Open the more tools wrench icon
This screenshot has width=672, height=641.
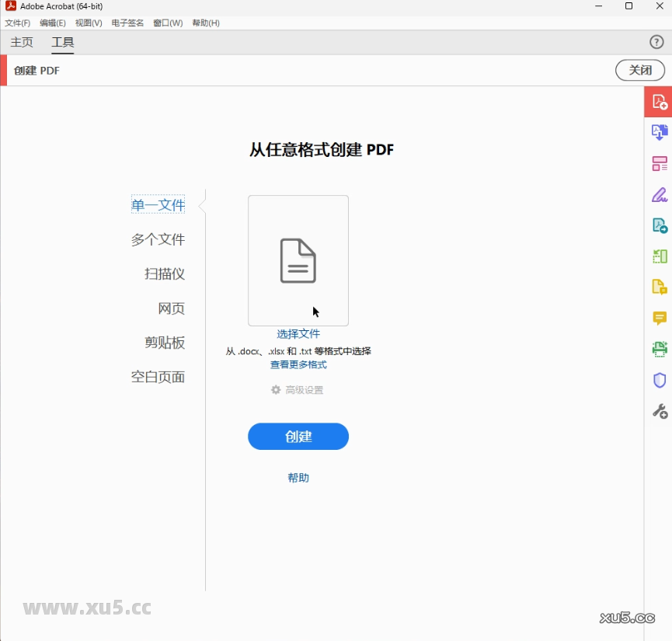click(x=660, y=410)
